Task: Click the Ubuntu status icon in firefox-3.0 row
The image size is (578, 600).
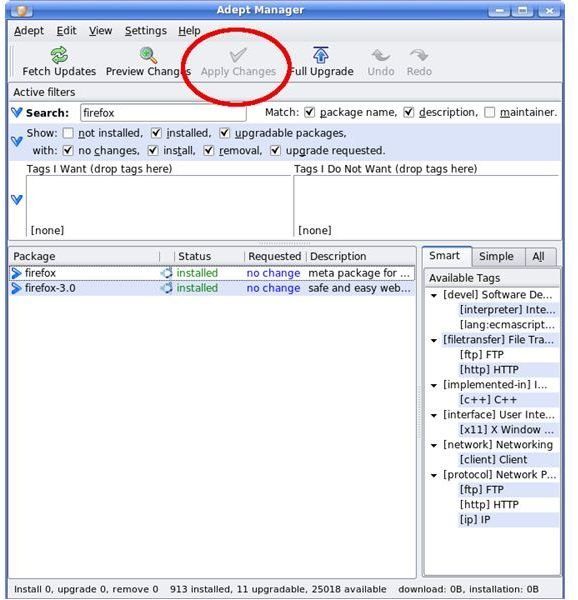Action: [x=166, y=288]
